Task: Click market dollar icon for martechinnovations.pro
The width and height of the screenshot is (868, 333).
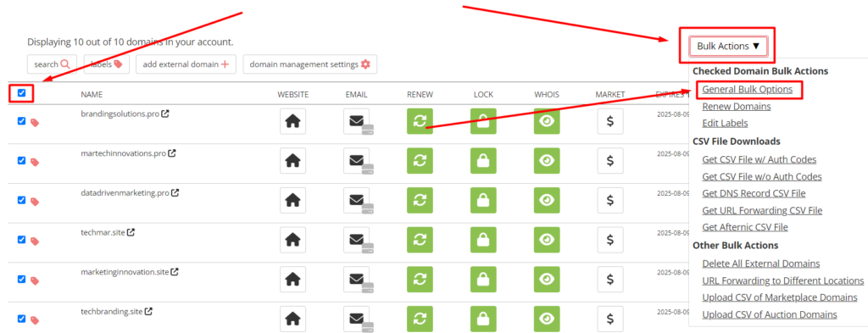Action: click(610, 161)
